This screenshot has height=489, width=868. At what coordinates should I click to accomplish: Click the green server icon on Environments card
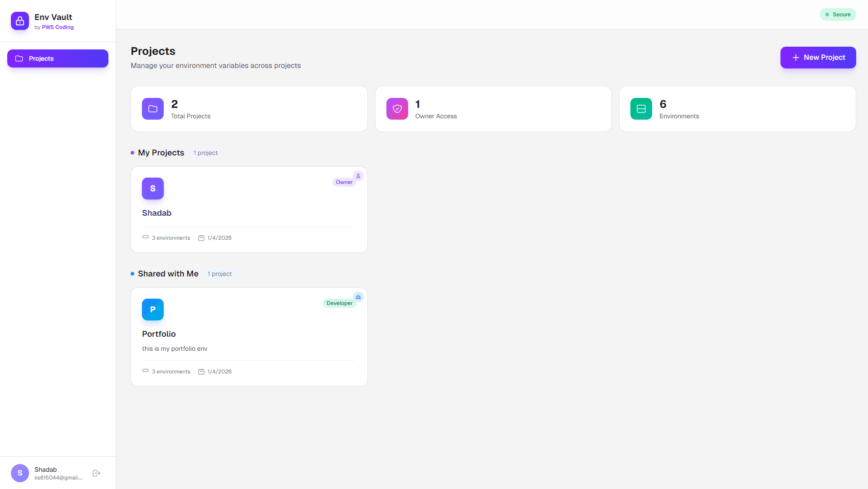[640, 109]
